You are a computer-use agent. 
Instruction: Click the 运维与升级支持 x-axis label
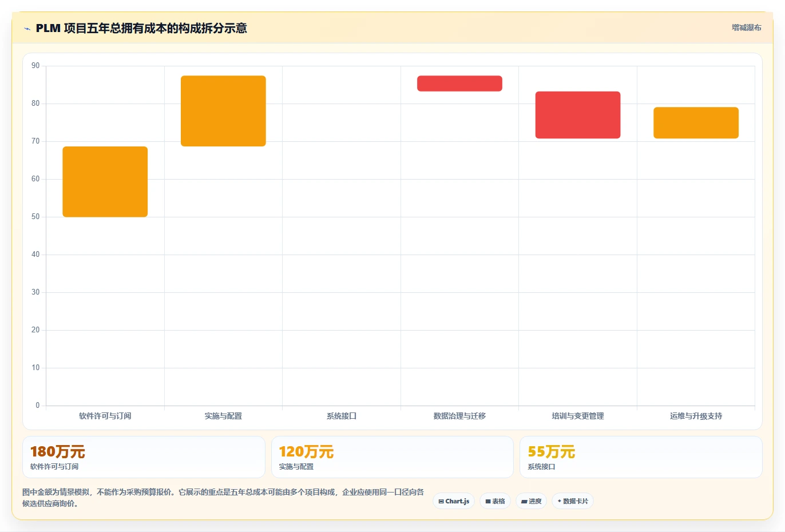pyautogui.click(x=696, y=416)
